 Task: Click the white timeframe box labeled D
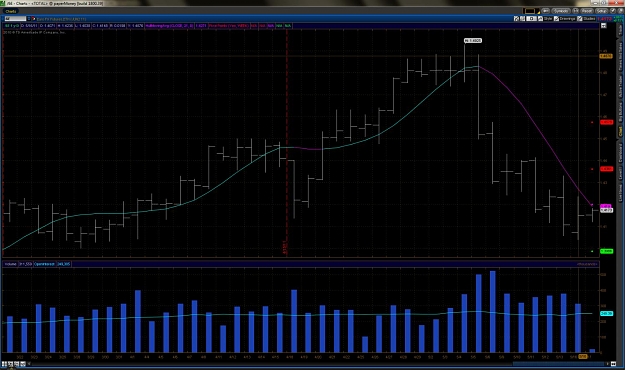pos(531,19)
